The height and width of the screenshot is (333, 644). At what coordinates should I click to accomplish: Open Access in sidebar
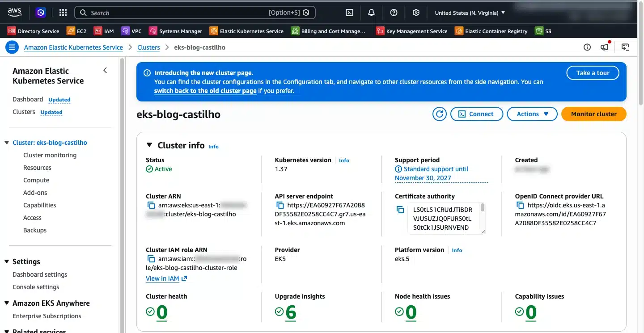pyautogui.click(x=32, y=218)
